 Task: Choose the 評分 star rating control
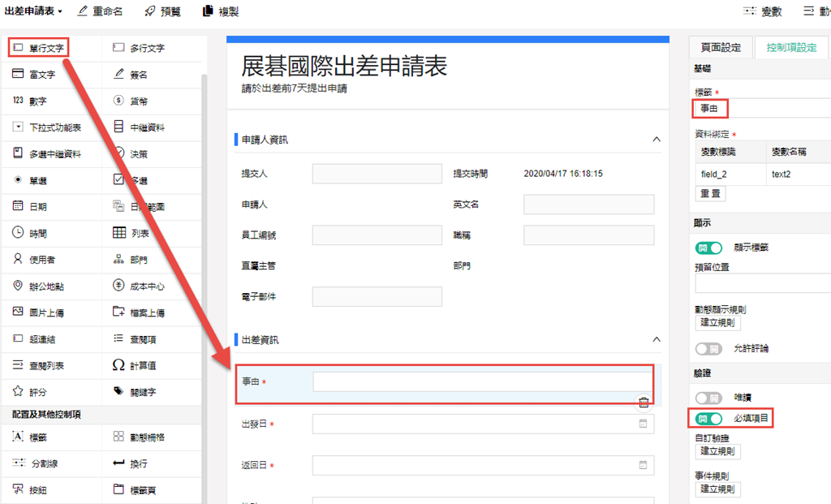click(18, 392)
